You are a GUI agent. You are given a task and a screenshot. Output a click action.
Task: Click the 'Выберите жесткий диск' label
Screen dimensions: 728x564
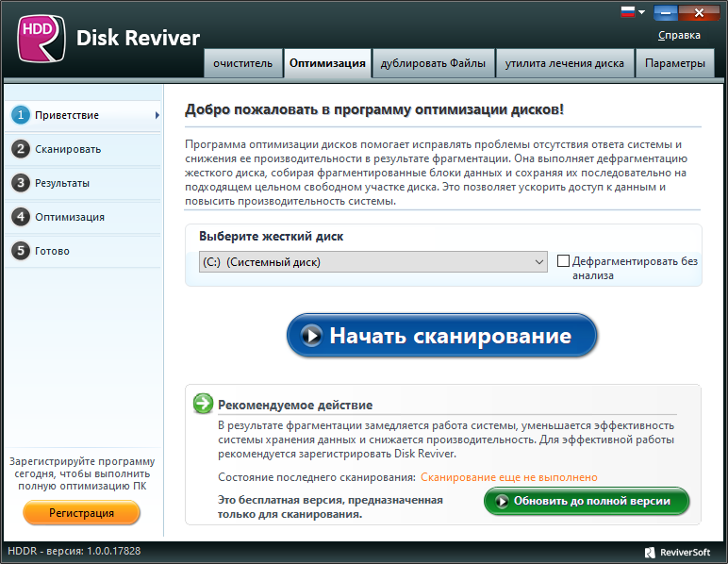click(x=272, y=237)
